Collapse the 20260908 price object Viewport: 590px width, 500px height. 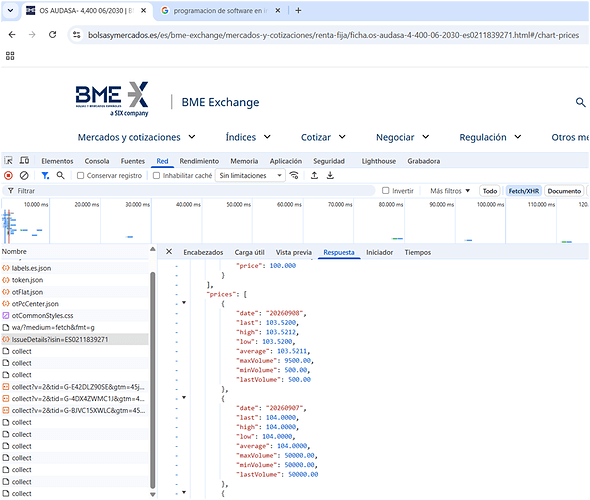point(184,302)
